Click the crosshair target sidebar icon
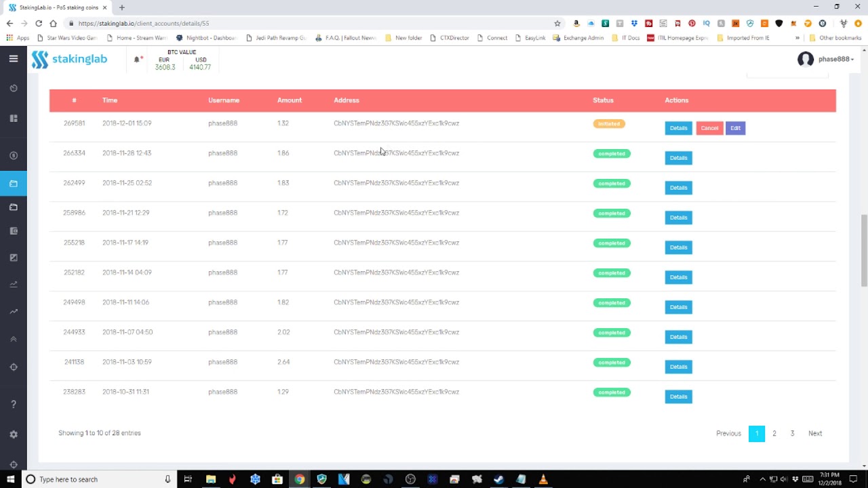This screenshot has width=868, height=488. pyautogui.click(x=14, y=367)
